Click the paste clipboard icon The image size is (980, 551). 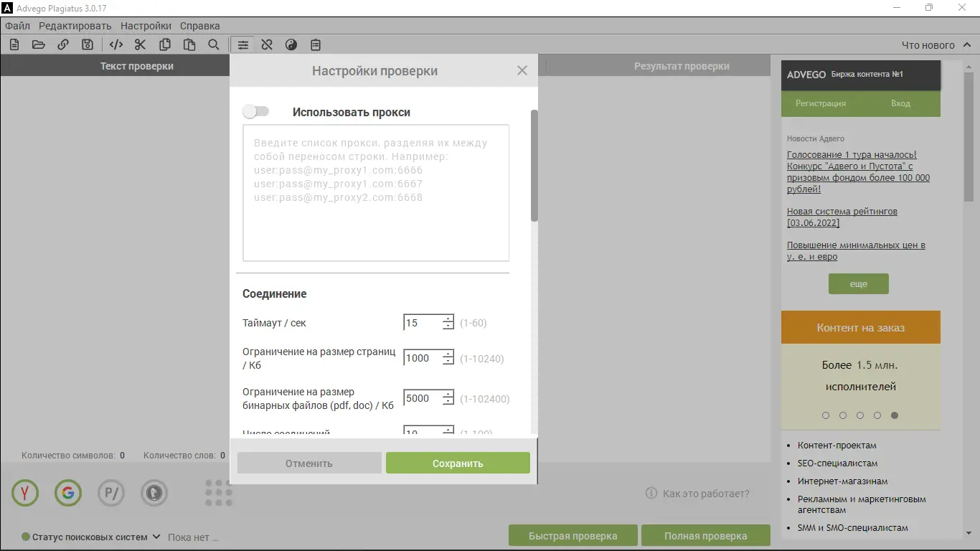click(189, 44)
